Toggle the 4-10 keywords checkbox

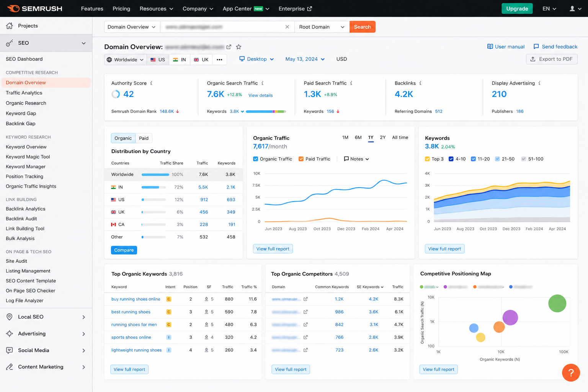coord(451,159)
